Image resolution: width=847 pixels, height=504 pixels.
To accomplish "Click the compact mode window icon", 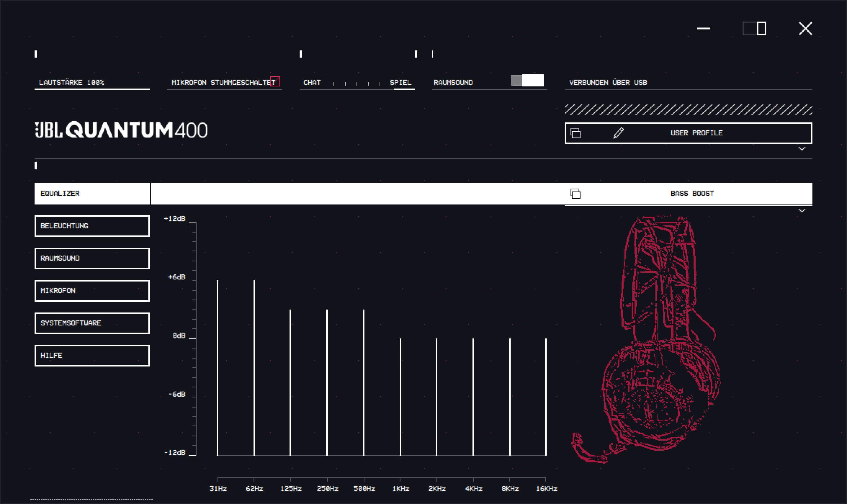I will (x=754, y=28).
